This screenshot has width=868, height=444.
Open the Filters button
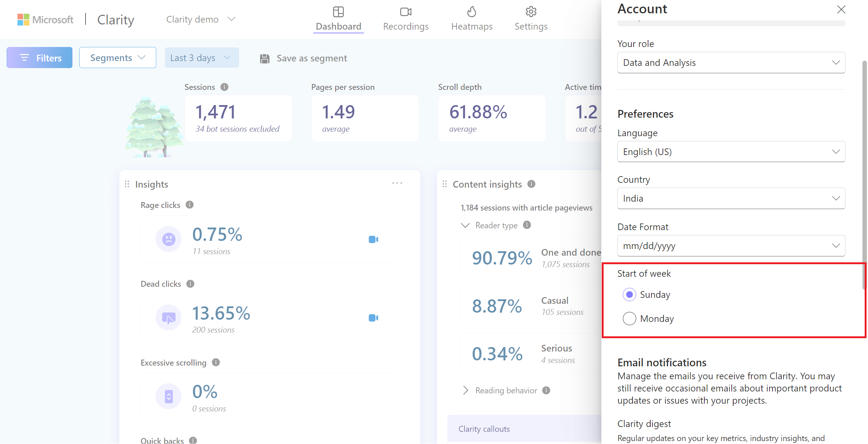40,58
